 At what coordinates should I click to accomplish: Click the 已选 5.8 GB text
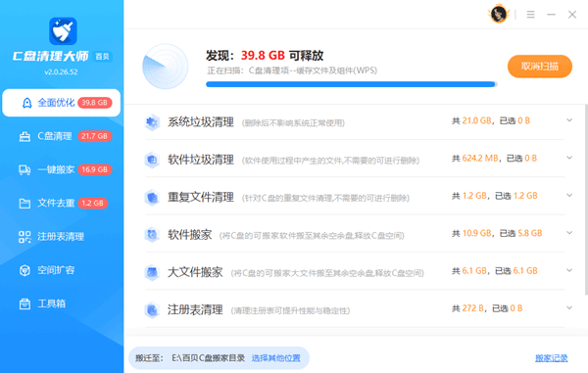[521, 233]
